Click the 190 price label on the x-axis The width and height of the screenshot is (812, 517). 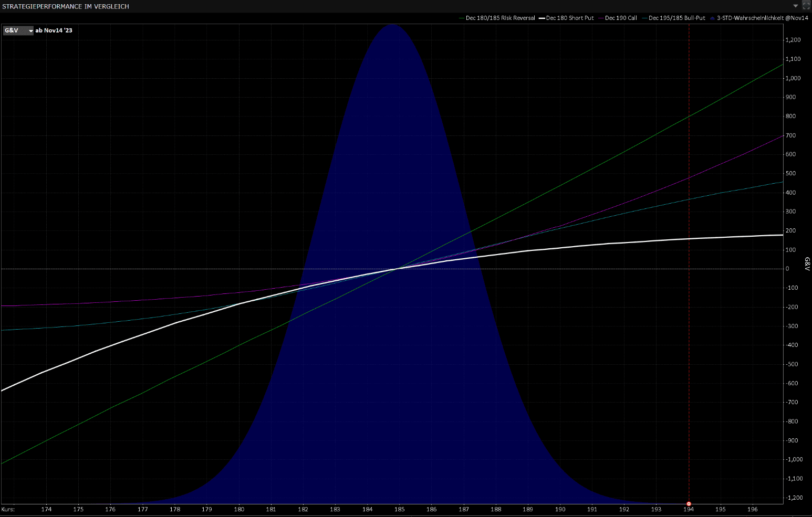[x=560, y=509]
